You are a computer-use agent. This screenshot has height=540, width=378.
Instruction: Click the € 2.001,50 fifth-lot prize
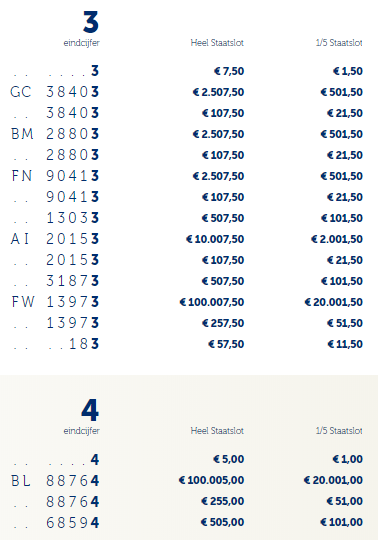click(337, 239)
